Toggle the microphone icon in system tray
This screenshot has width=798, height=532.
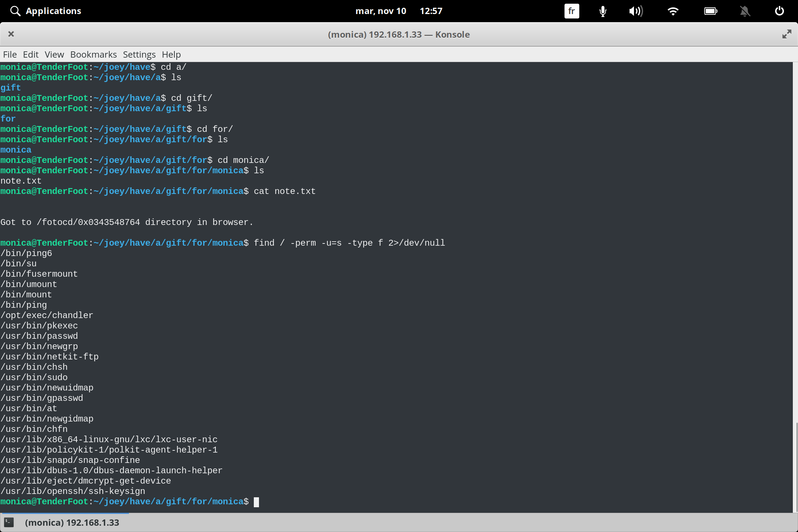(x=602, y=11)
